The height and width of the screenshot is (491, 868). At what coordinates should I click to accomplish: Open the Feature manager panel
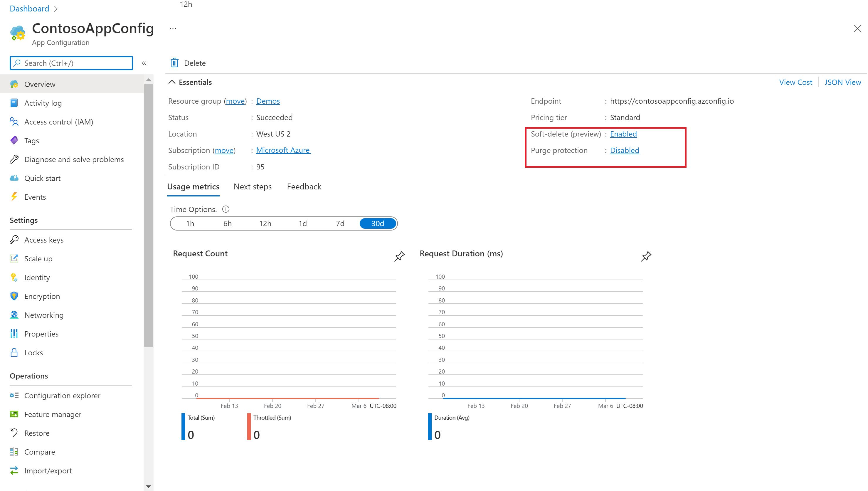(x=53, y=414)
